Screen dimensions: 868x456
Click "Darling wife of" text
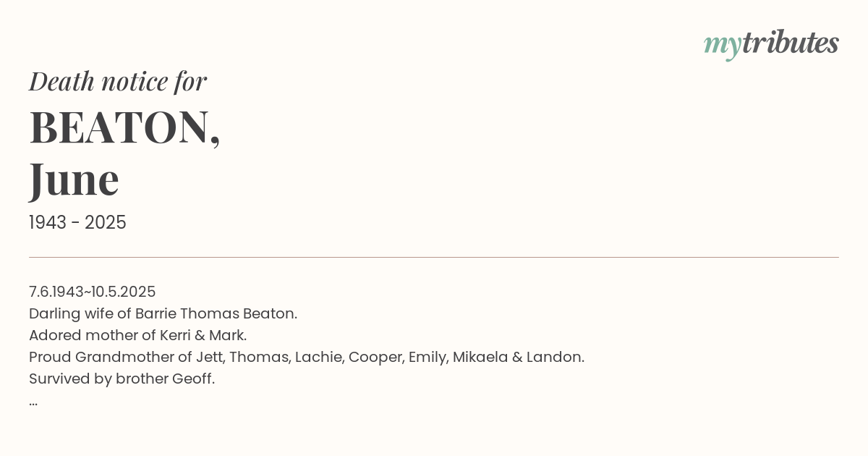[x=80, y=313]
